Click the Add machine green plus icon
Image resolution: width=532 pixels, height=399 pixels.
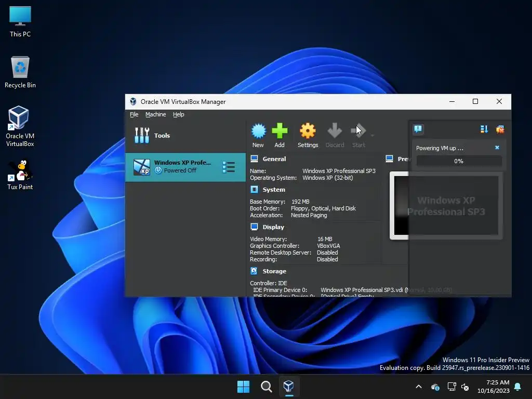click(280, 131)
